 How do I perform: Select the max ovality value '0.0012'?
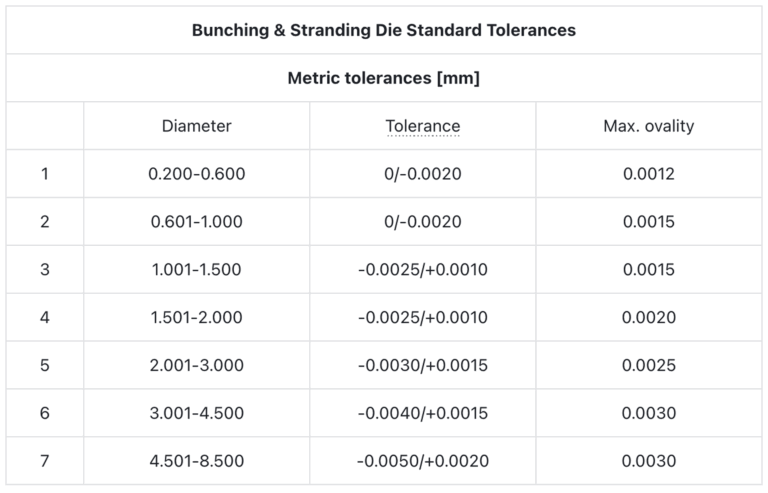649,174
